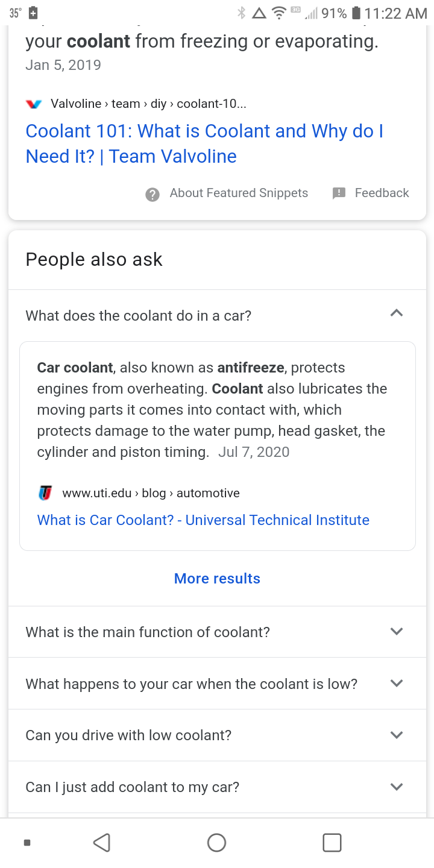The height and width of the screenshot is (868, 434).
Task: Tap the Valvoline breadcrumb path text
Action: pos(148,104)
